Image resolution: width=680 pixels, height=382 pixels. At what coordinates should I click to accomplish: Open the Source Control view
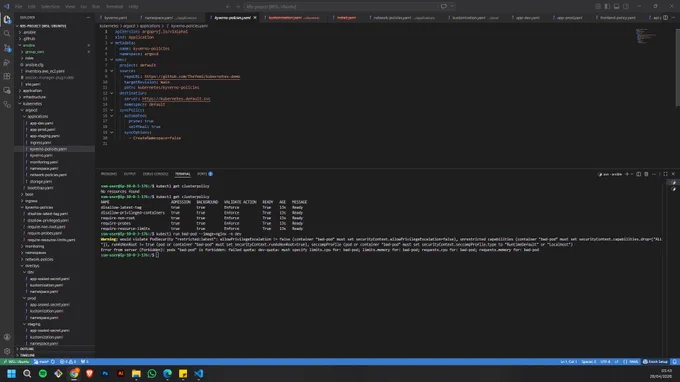click(x=7, y=48)
